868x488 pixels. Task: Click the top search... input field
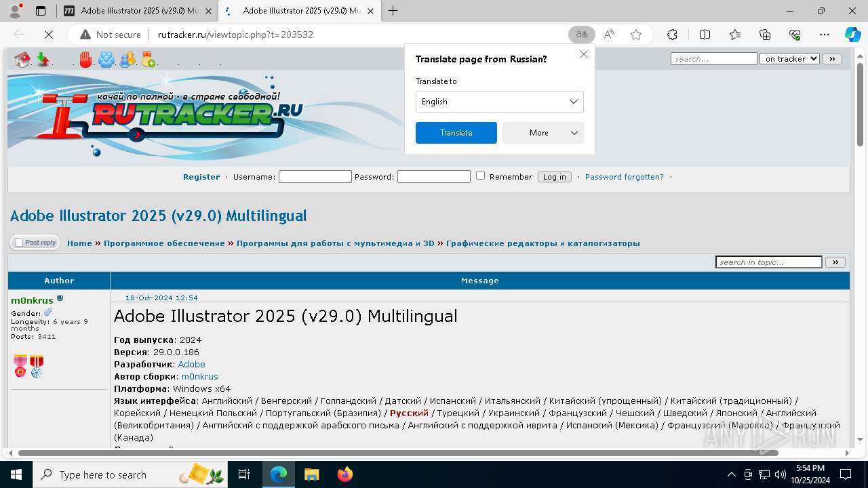[714, 59]
